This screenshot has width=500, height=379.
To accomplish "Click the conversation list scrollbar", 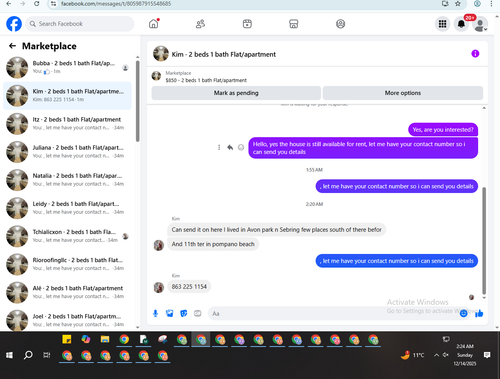I will pyautogui.click(x=138, y=100).
